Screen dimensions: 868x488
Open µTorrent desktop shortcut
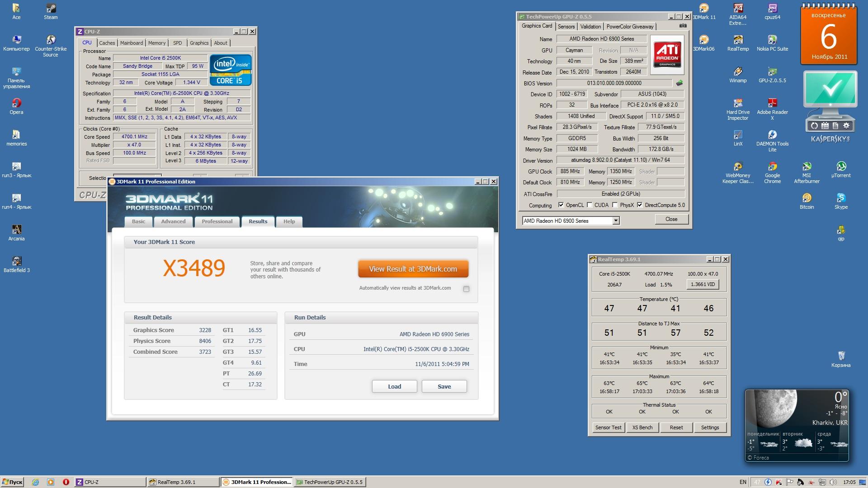coord(841,169)
